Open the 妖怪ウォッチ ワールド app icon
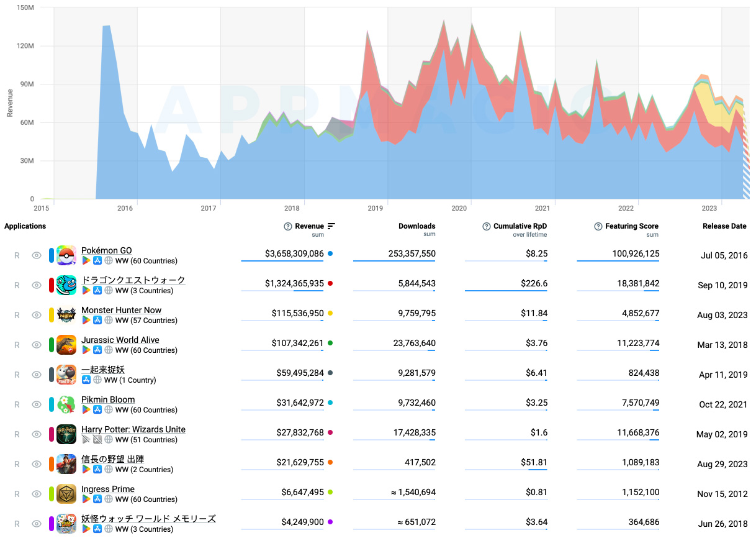Screen dimensions: 756x538 [x=66, y=524]
